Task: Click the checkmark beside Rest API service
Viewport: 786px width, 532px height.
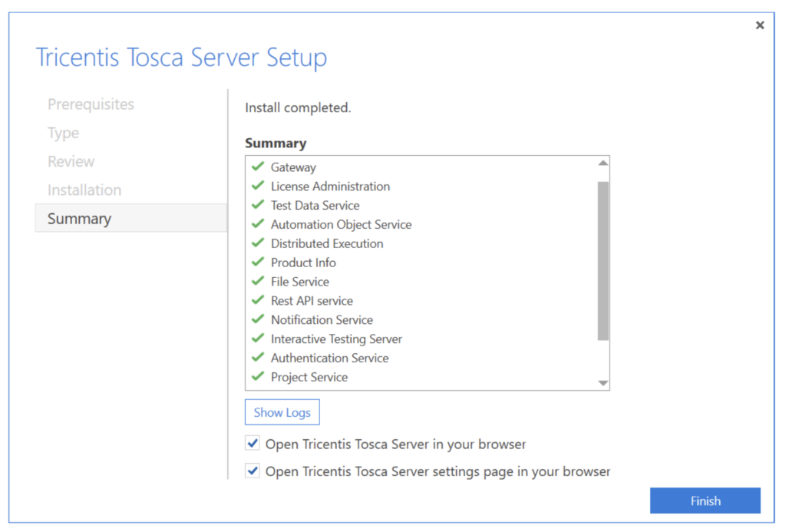Action: pyautogui.click(x=258, y=300)
